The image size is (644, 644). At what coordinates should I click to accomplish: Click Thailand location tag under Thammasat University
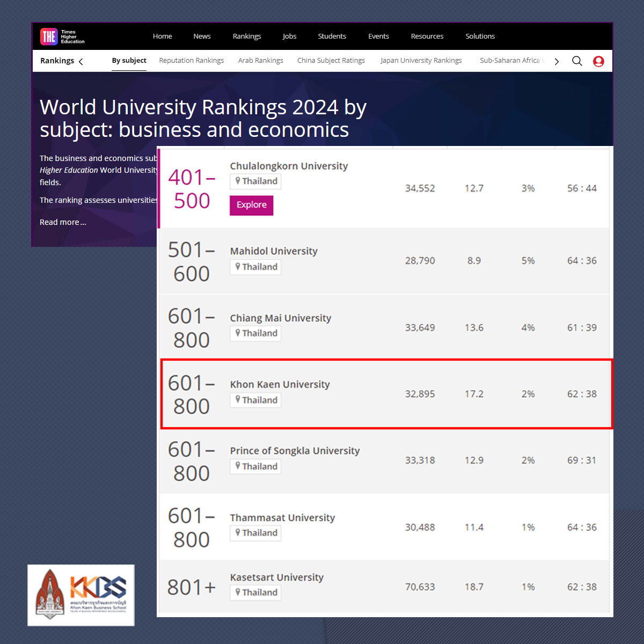(255, 533)
